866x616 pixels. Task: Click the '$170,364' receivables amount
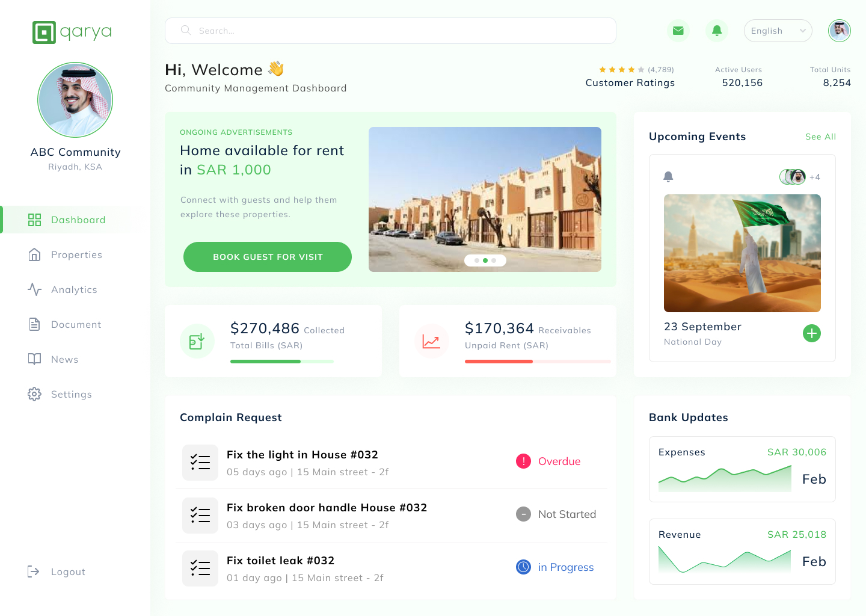[499, 328]
